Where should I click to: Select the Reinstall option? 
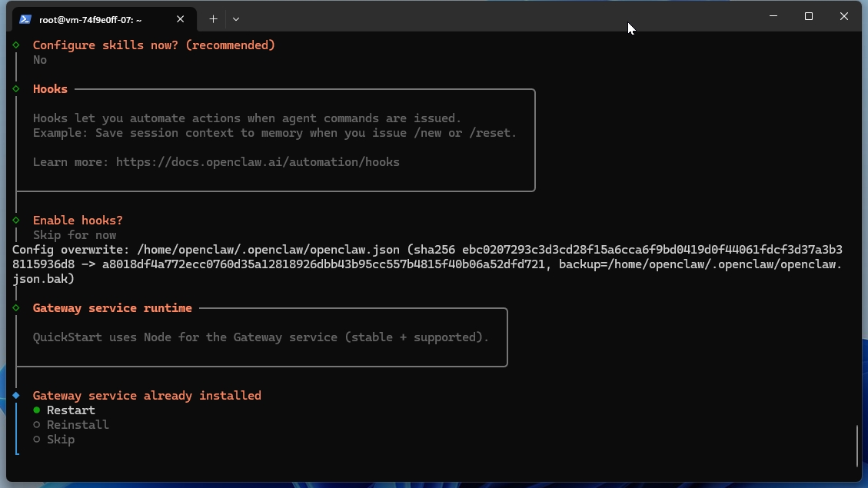coord(78,424)
